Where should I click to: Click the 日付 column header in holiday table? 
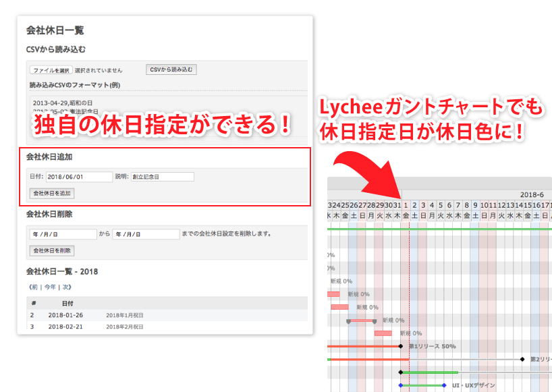click(67, 304)
